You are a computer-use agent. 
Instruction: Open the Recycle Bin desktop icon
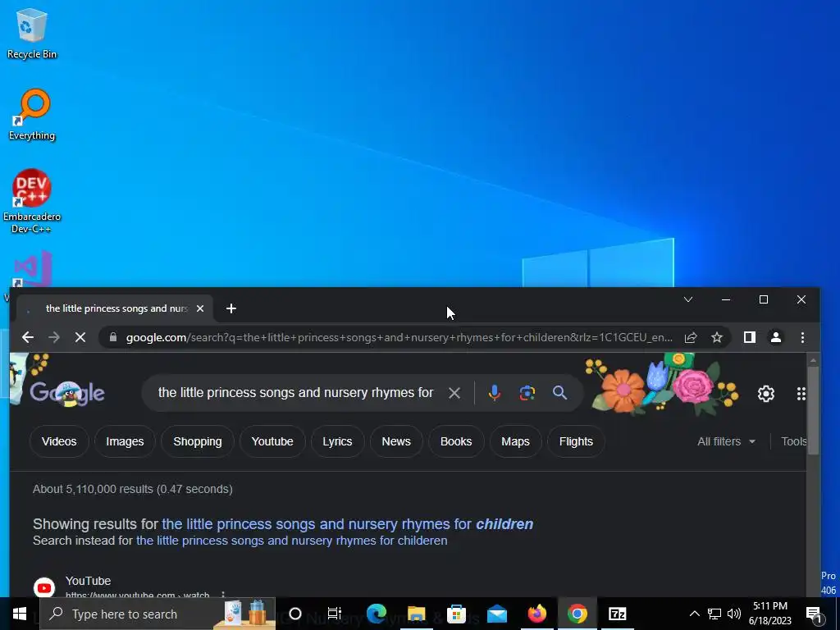click(x=32, y=33)
